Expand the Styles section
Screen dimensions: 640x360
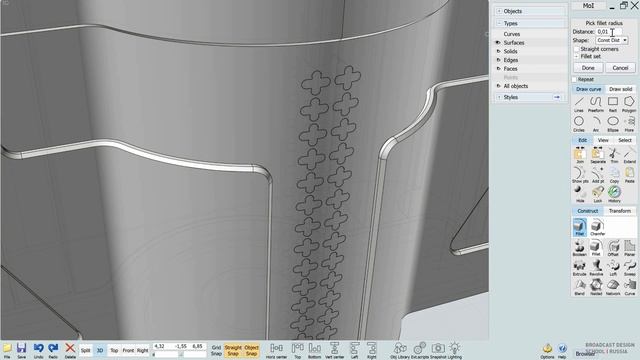pos(499,97)
